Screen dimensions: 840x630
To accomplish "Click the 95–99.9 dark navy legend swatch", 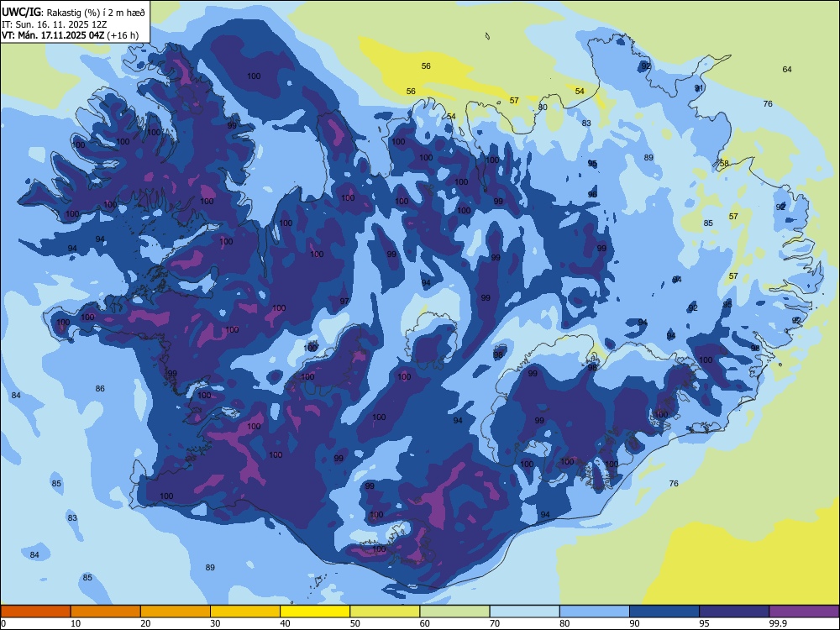I will coord(734,612).
